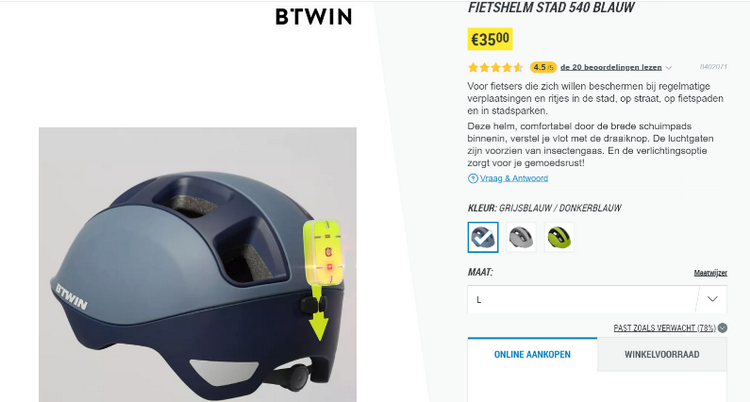
Task: Click the yellow clip-on light on the helmet image
Action: [321, 251]
